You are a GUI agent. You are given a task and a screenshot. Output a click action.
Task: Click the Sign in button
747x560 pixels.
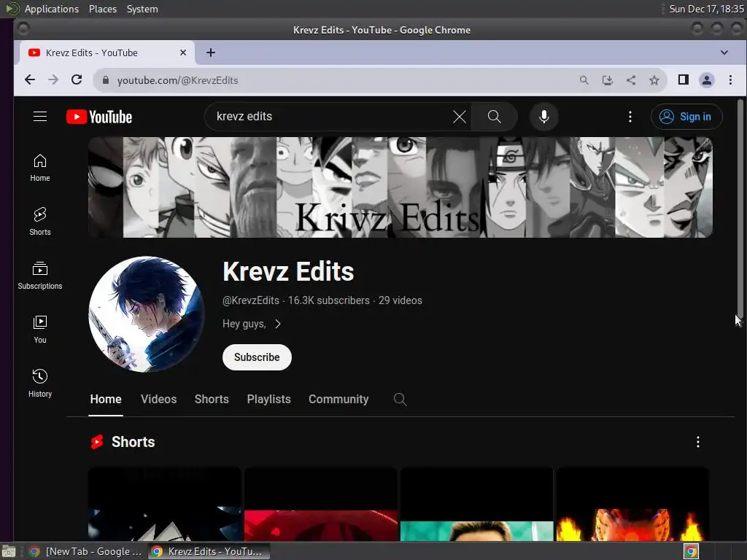(686, 117)
